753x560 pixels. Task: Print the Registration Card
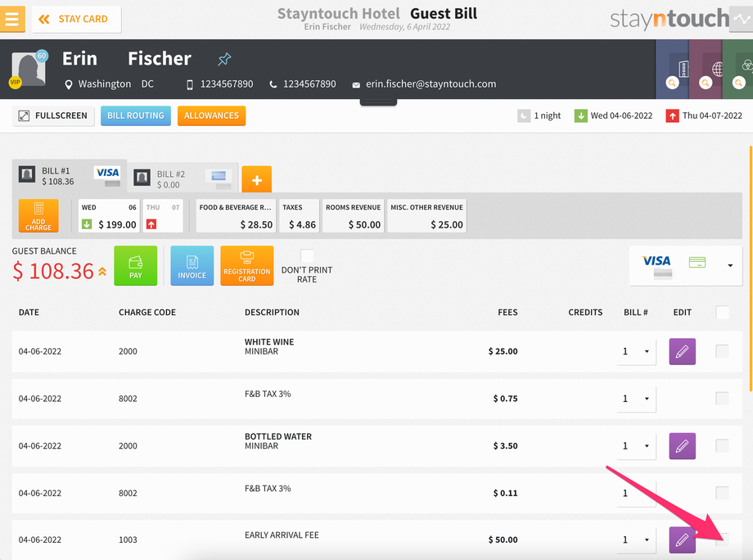point(247,265)
